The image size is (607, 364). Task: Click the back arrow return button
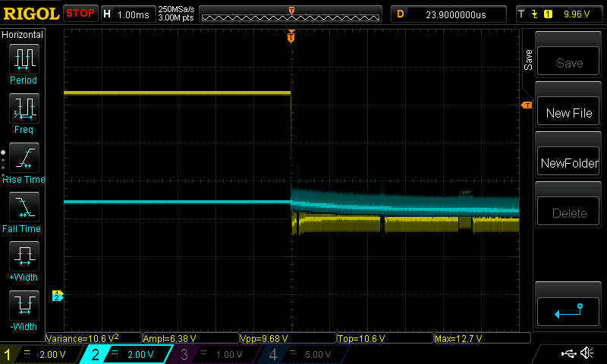(x=568, y=311)
